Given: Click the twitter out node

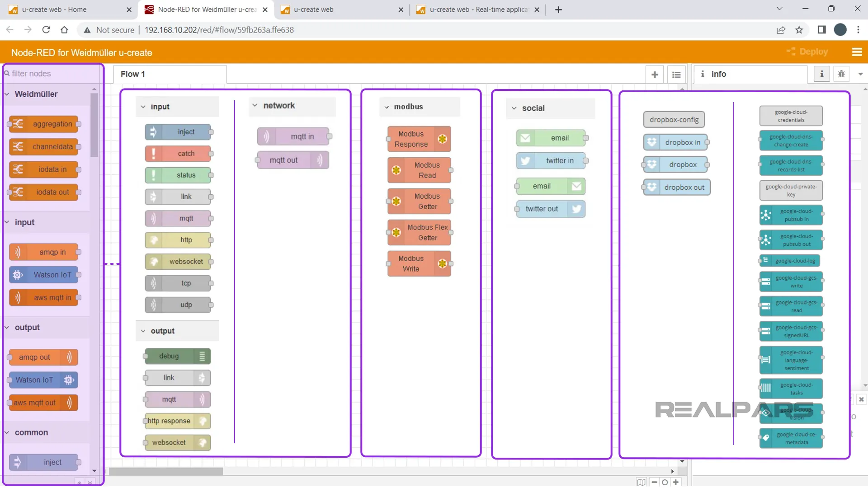Looking at the screenshot, I should [551, 209].
